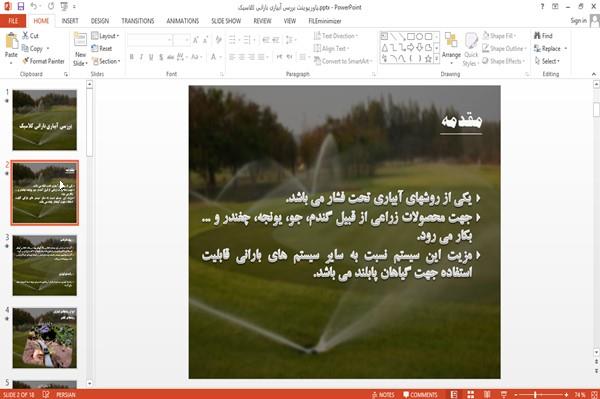Expand the Copy options arrow
The width and height of the screenshot is (600, 399).
pyautogui.click(x=48, y=49)
